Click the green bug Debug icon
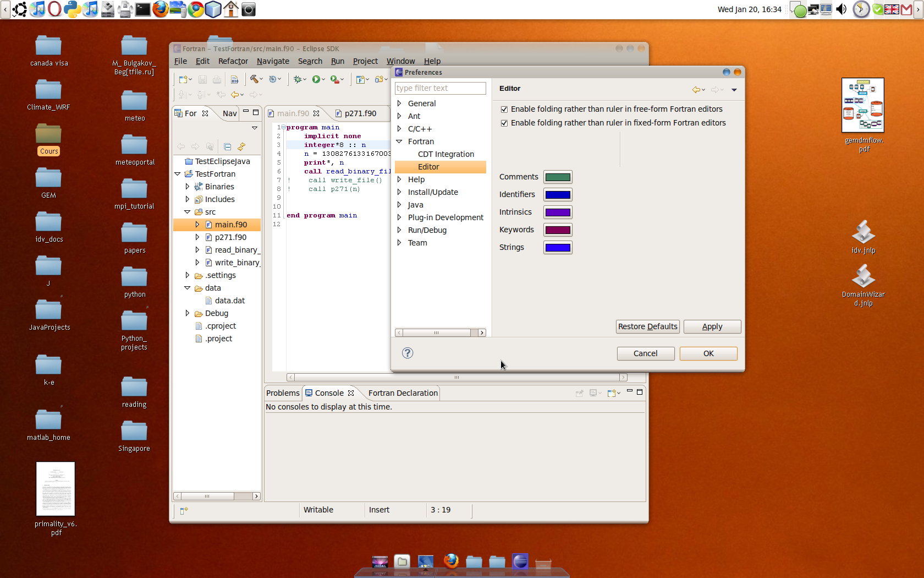The height and width of the screenshot is (578, 924). point(298,79)
